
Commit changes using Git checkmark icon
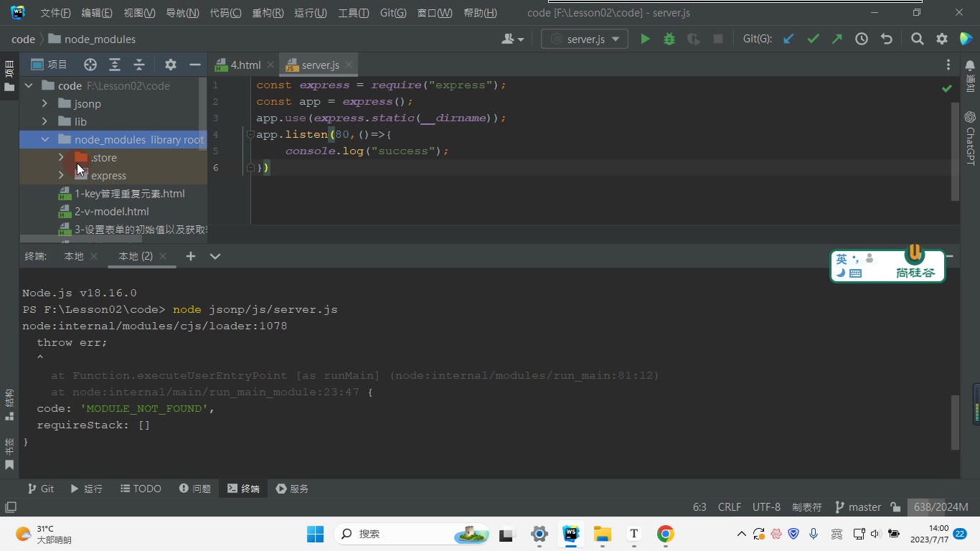813,39
